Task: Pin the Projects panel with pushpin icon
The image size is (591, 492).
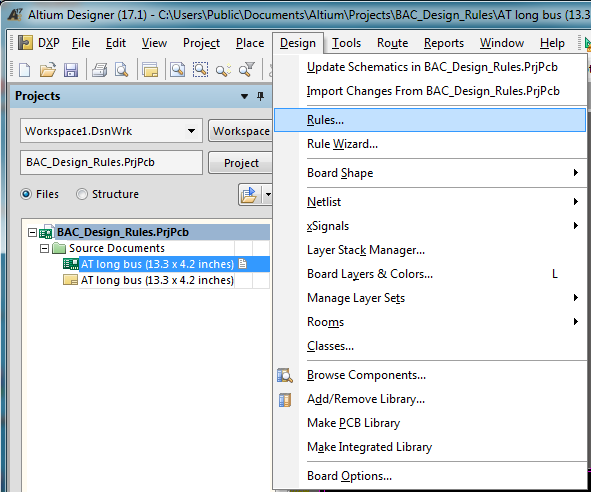Action: pos(260,96)
